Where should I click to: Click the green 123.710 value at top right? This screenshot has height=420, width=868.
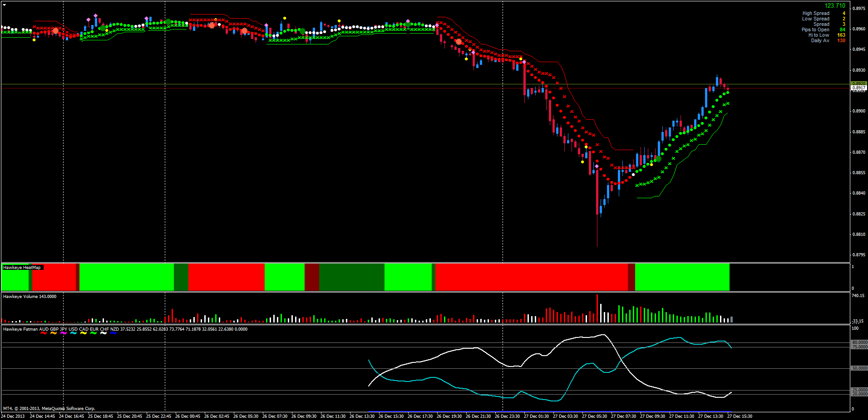pos(834,6)
